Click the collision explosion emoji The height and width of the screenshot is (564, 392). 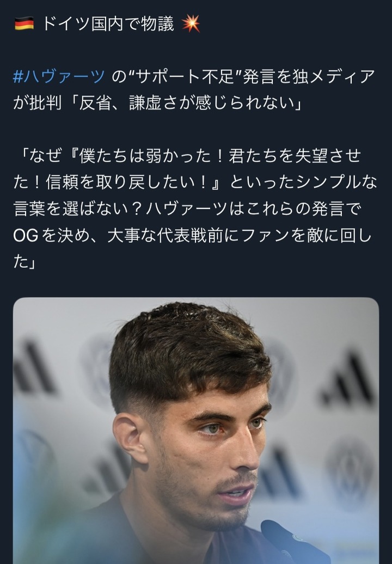191,23
